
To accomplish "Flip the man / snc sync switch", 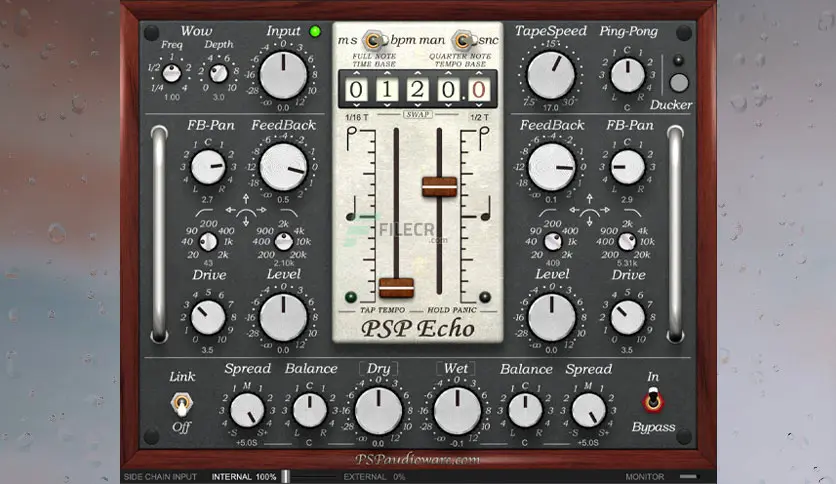I will pos(463,40).
